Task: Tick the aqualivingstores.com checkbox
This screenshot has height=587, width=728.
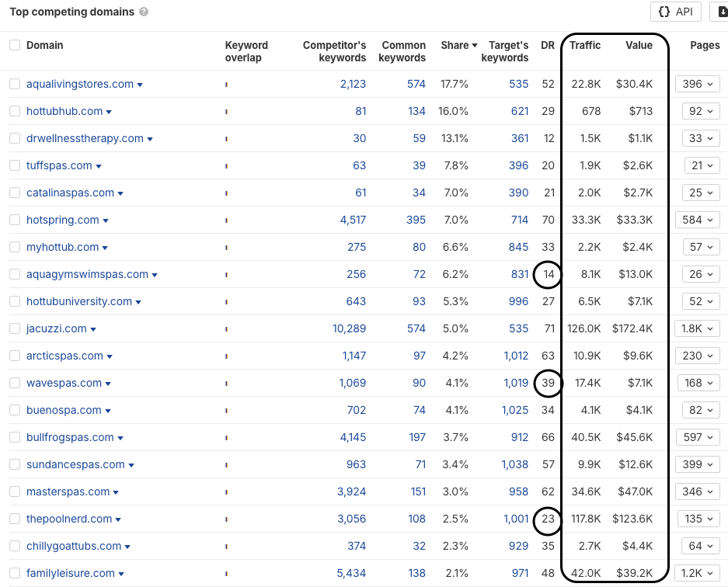Action: 15,84
